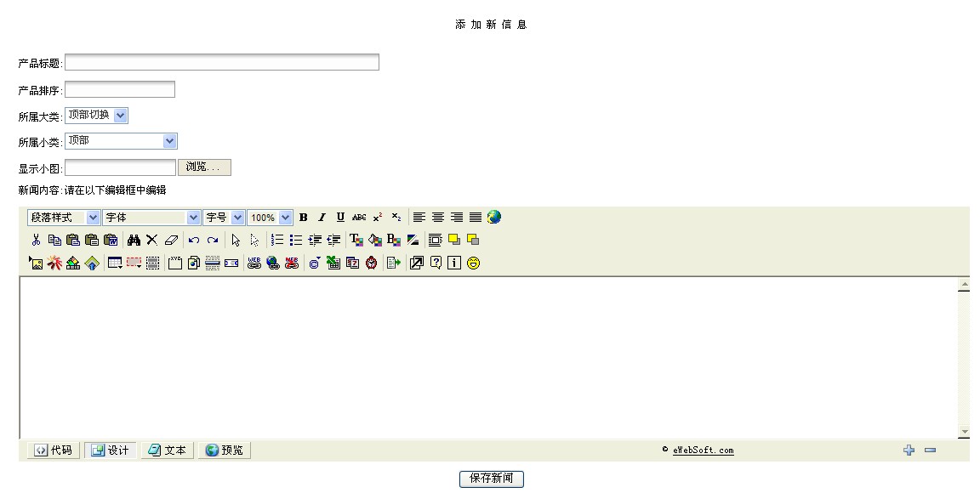
Task: Click the scissors cut icon
Action: coord(36,240)
